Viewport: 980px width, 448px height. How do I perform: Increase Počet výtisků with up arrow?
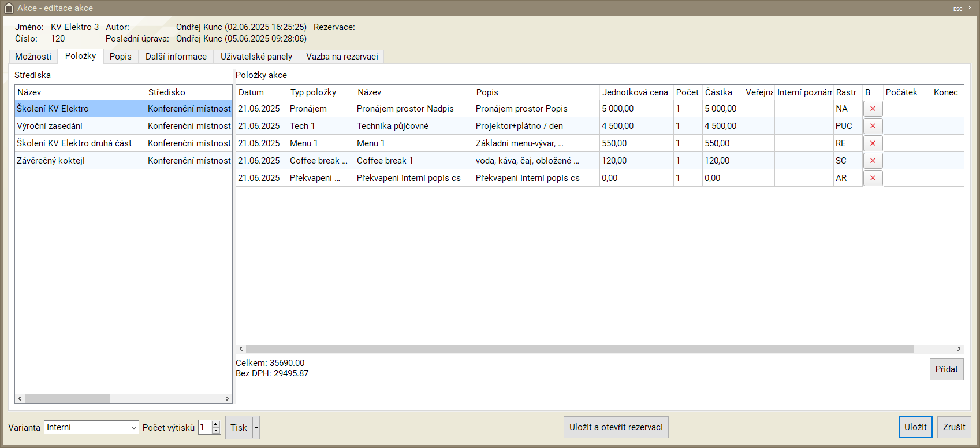coord(216,424)
